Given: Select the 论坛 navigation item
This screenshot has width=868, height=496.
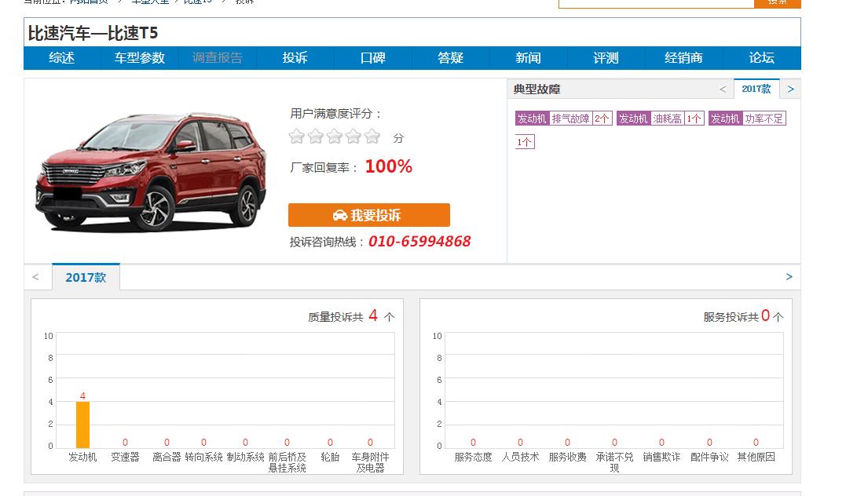Looking at the screenshot, I should coord(761,57).
